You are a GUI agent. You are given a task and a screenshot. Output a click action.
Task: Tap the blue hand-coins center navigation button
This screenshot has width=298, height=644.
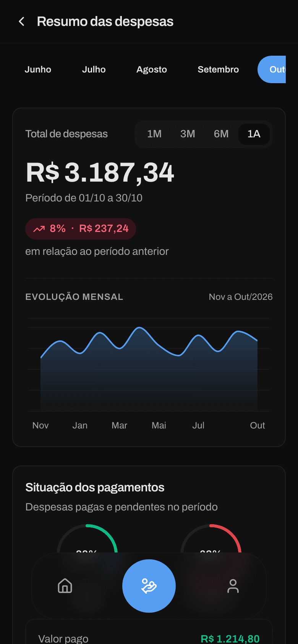coord(149,586)
